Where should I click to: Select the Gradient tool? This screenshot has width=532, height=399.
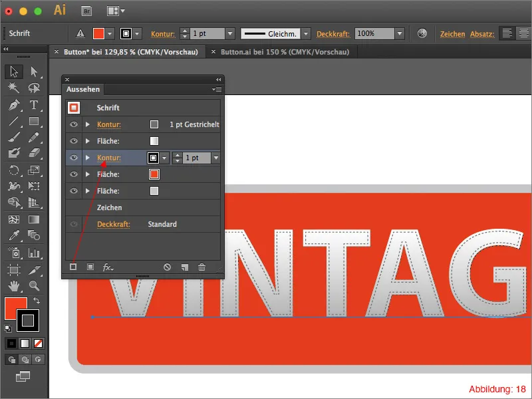pos(34,219)
